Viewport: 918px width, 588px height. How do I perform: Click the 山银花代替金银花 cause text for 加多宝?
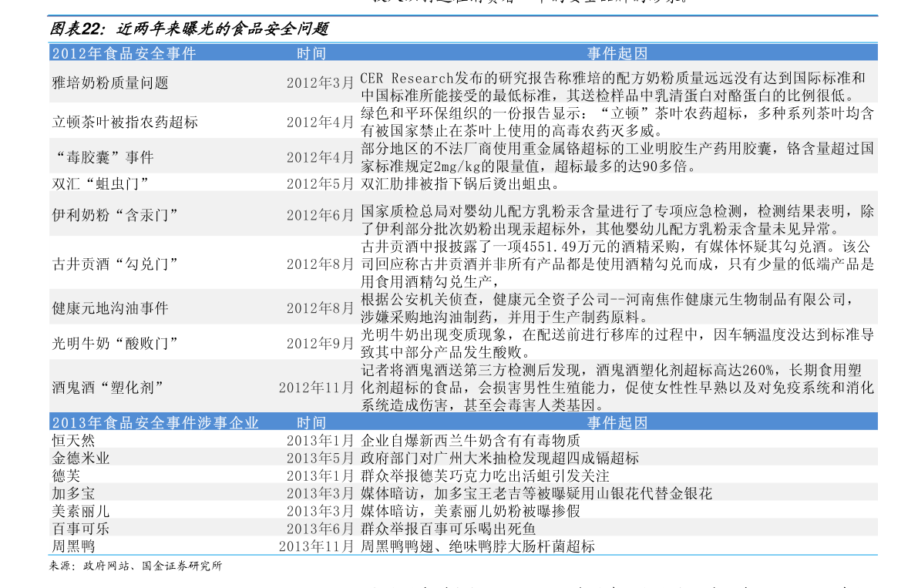pos(536,494)
